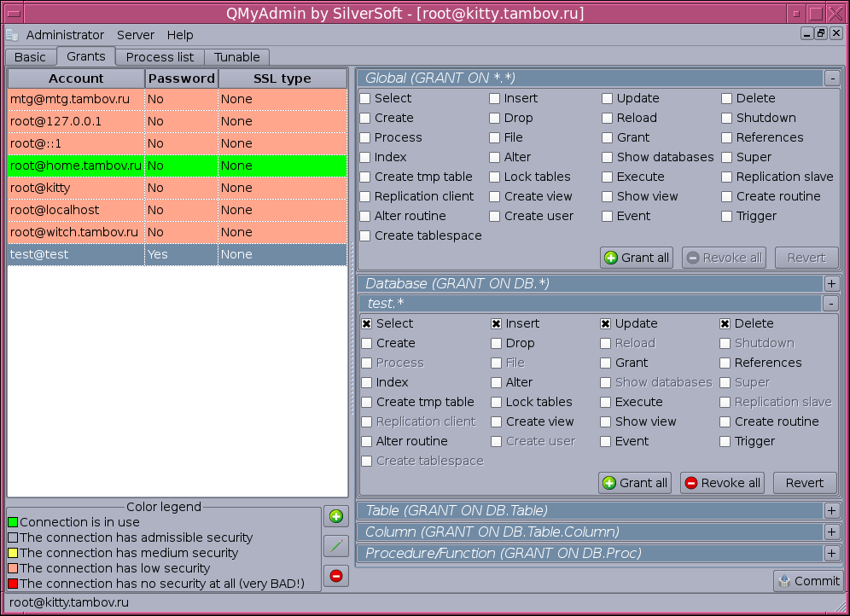Open the Server menu

pos(136,35)
